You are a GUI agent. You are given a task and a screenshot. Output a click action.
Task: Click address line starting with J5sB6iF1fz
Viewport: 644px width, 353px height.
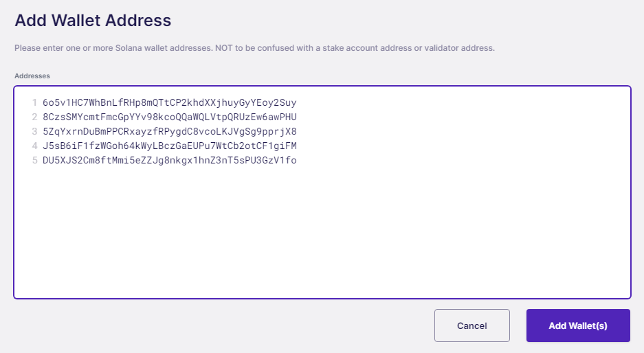(x=170, y=146)
